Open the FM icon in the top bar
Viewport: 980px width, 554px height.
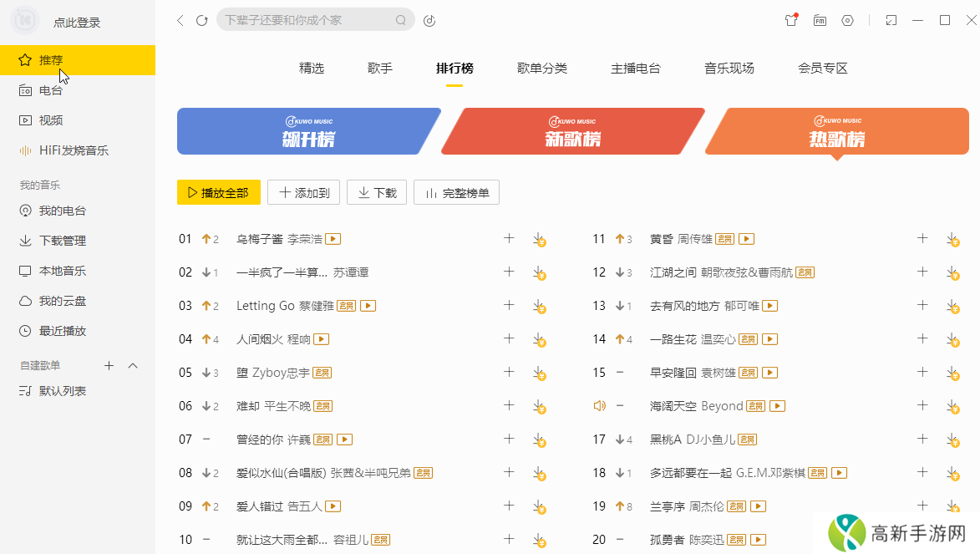820,20
